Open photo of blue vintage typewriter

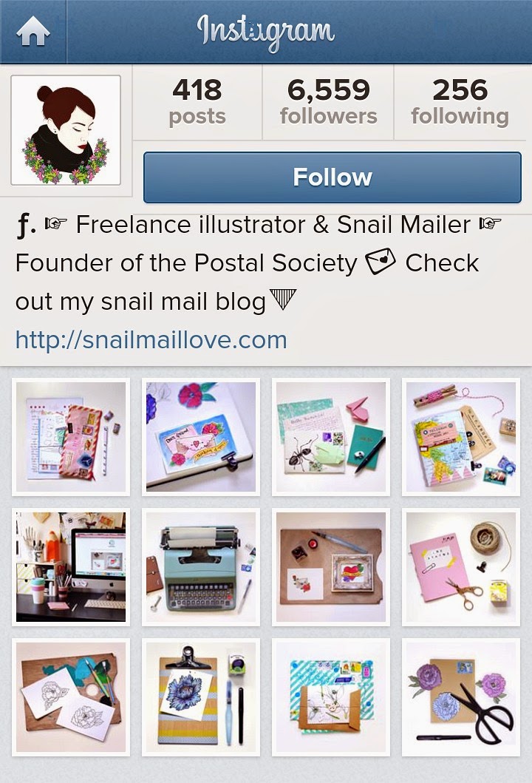coord(201,567)
